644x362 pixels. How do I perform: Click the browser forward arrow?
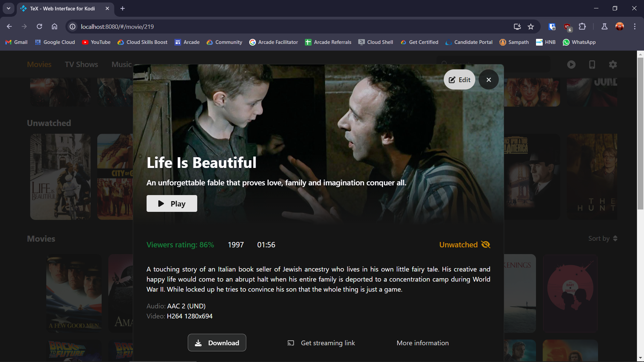click(x=24, y=26)
